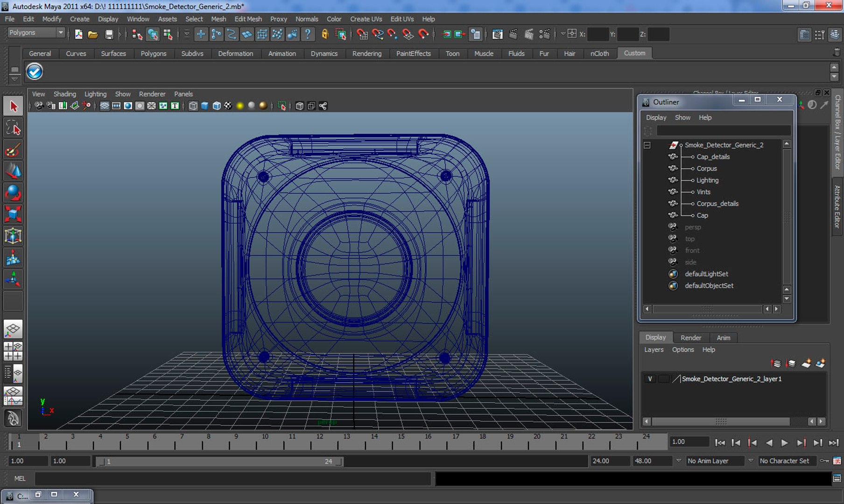Toggle resolution gate in viewport toolbar
Image resolution: width=844 pixels, height=504 pixels.
[x=127, y=106]
